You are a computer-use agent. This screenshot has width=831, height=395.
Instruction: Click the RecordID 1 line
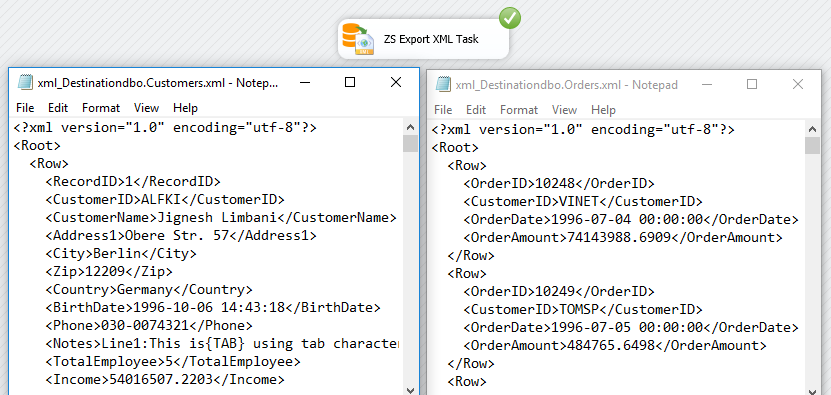pyautogui.click(x=132, y=181)
